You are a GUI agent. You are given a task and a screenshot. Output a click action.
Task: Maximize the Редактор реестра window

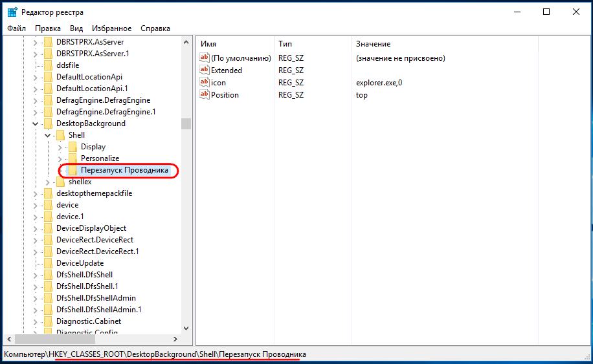(546, 12)
